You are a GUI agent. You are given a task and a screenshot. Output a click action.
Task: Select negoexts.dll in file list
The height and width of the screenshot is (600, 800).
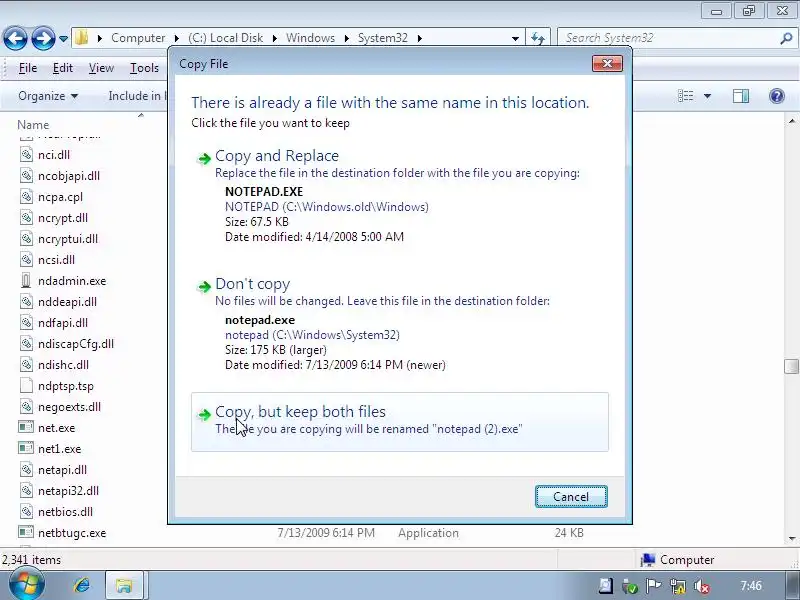click(x=69, y=407)
